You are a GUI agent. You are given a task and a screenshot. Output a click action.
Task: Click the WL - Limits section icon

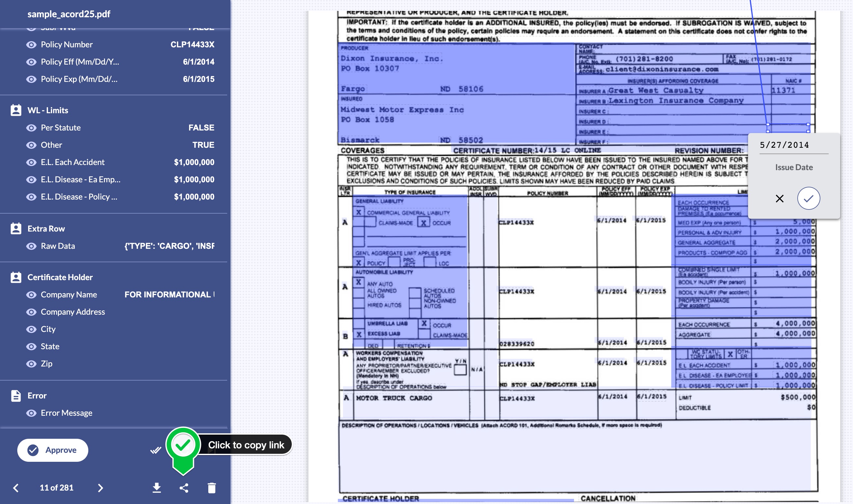click(16, 110)
